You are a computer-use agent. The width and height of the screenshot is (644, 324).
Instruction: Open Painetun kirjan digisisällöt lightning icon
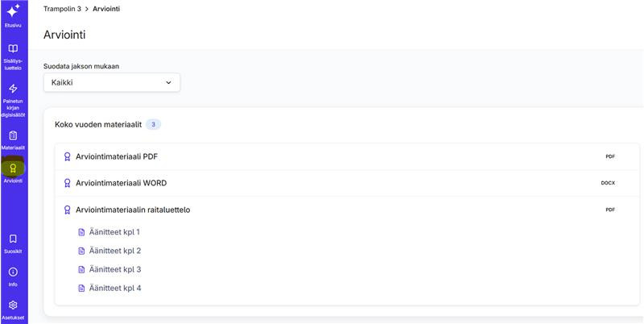(13, 89)
